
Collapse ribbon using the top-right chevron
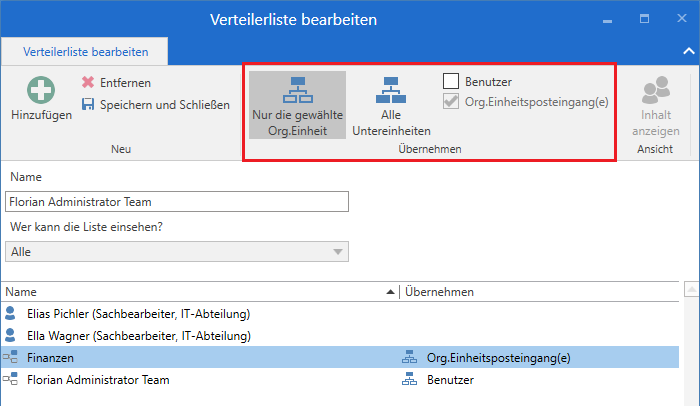tap(686, 50)
